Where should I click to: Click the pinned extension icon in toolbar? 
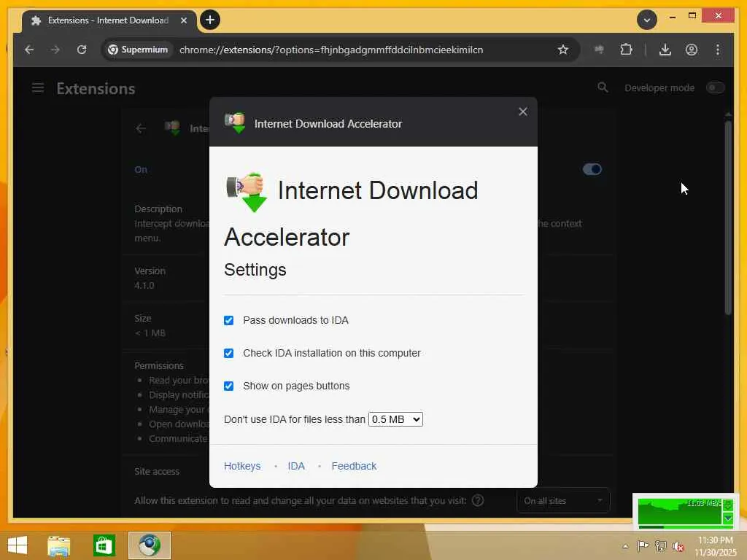pos(600,50)
